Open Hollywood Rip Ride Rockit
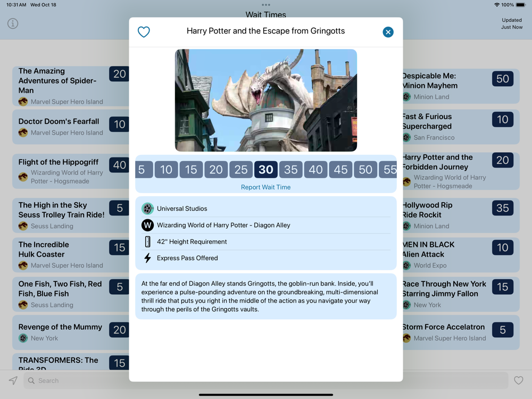 (x=461, y=215)
